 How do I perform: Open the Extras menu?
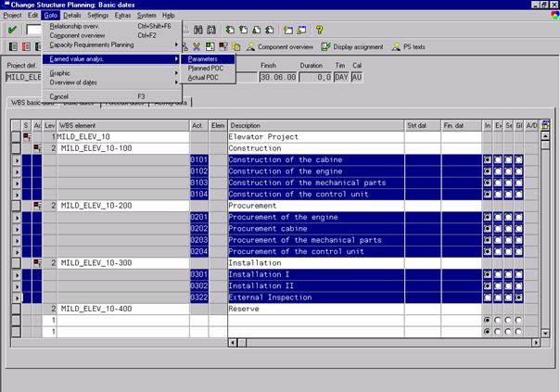(122, 16)
